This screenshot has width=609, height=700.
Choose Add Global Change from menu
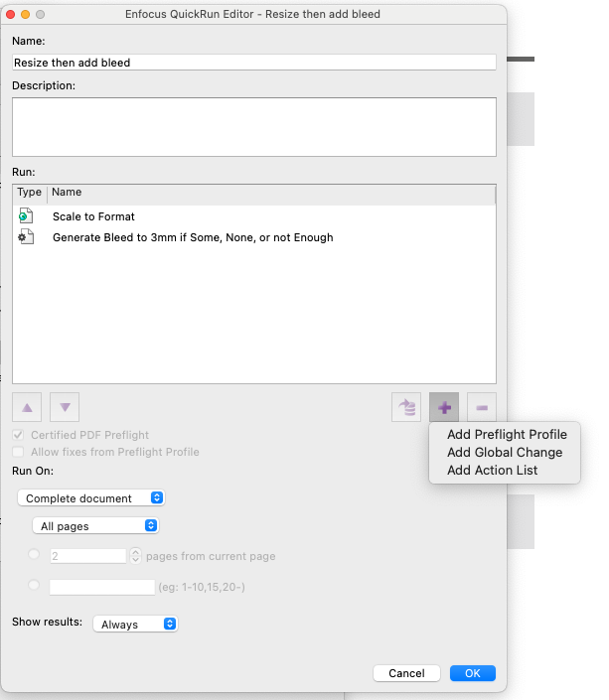(505, 452)
